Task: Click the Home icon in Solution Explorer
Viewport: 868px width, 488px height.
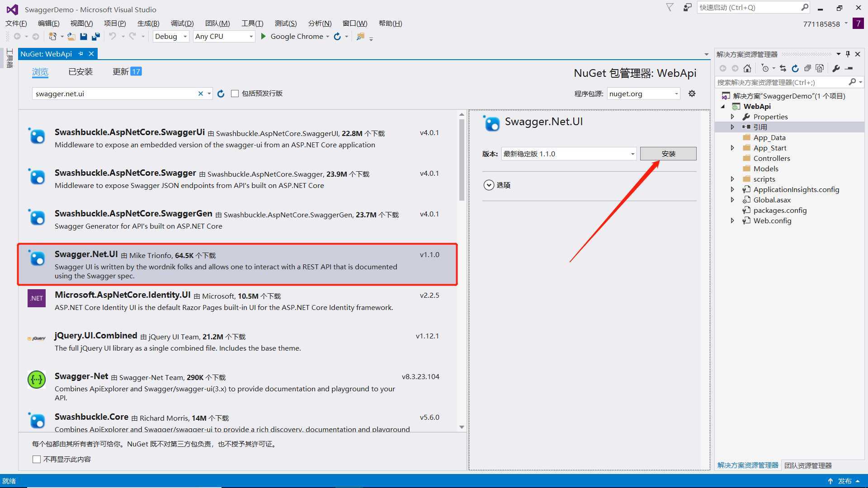Action: [x=747, y=68]
